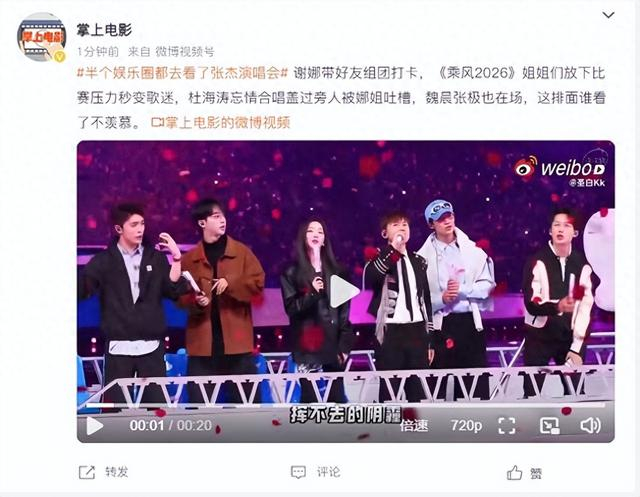
Task: Change the 720p video quality setting
Action: point(466,426)
